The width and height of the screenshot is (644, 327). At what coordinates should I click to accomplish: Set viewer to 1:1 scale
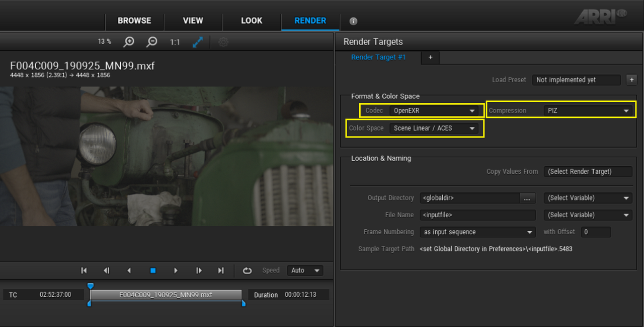coord(175,42)
